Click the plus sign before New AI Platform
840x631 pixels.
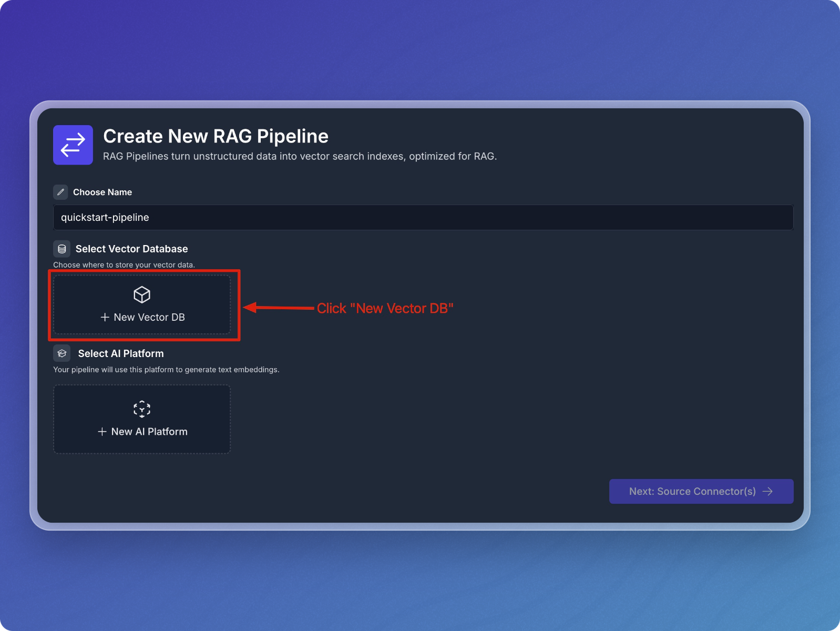tap(102, 431)
